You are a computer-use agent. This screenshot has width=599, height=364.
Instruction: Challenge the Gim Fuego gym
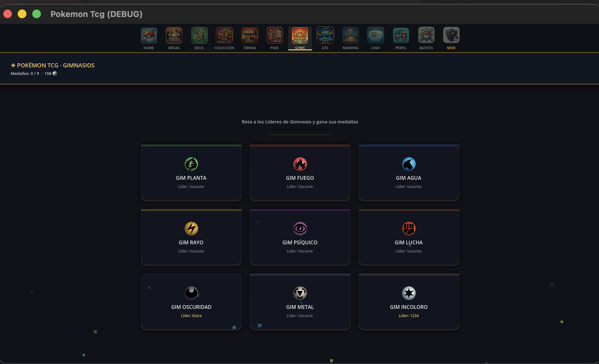coord(300,173)
